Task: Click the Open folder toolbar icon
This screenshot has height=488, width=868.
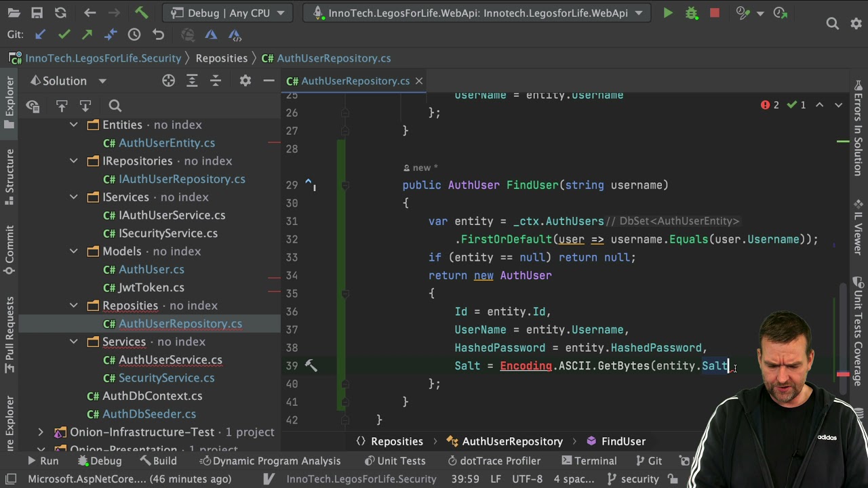Action: pos(14,13)
